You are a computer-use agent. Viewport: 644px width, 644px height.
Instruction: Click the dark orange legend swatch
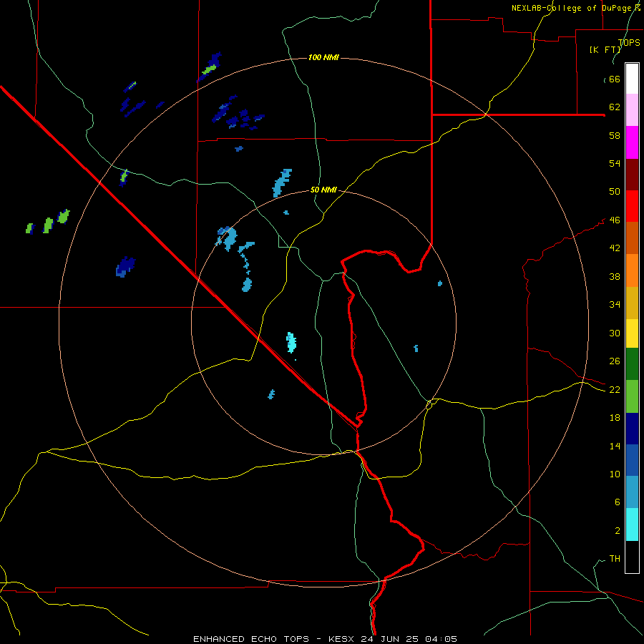632,238
